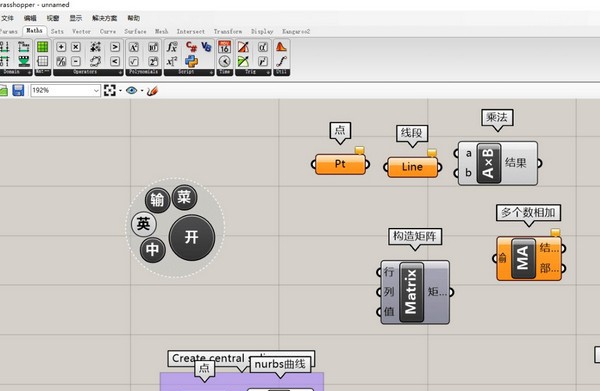Image resolution: width=600 pixels, height=391 pixels.
Task: Activate the sketch feather tool
Action: pos(152,91)
